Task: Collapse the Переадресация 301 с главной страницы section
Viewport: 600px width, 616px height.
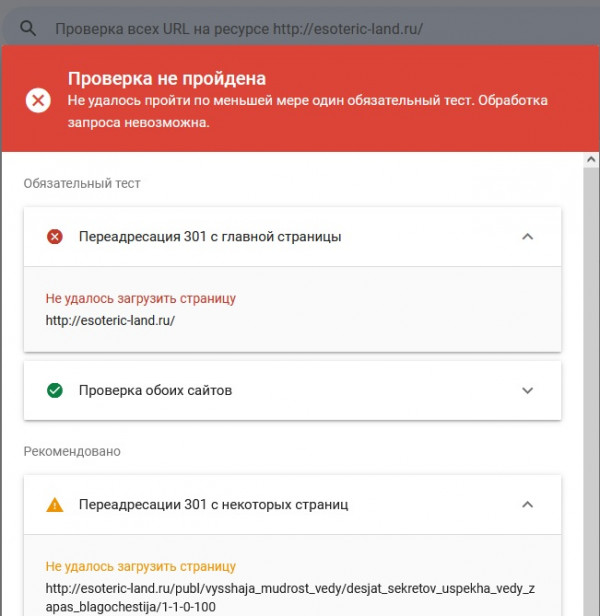Action: coord(527,237)
